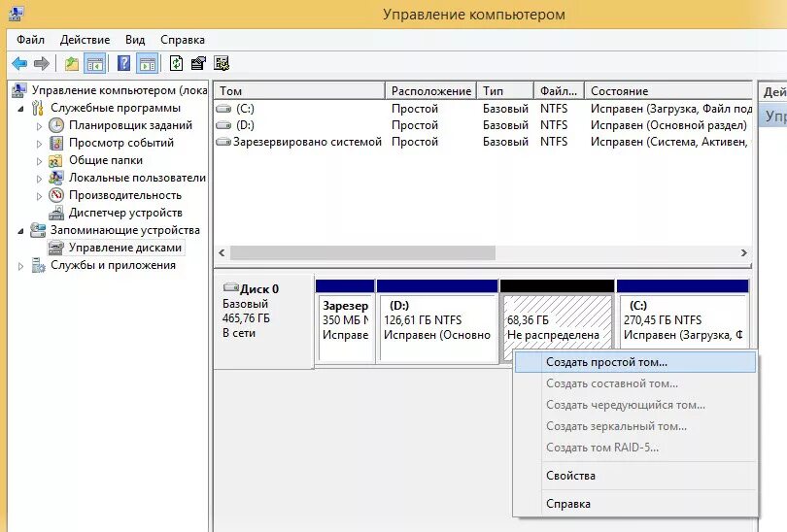This screenshot has height=532, width=787.
Task: Select the Диск 0 disk label panel
Action: 264,321
